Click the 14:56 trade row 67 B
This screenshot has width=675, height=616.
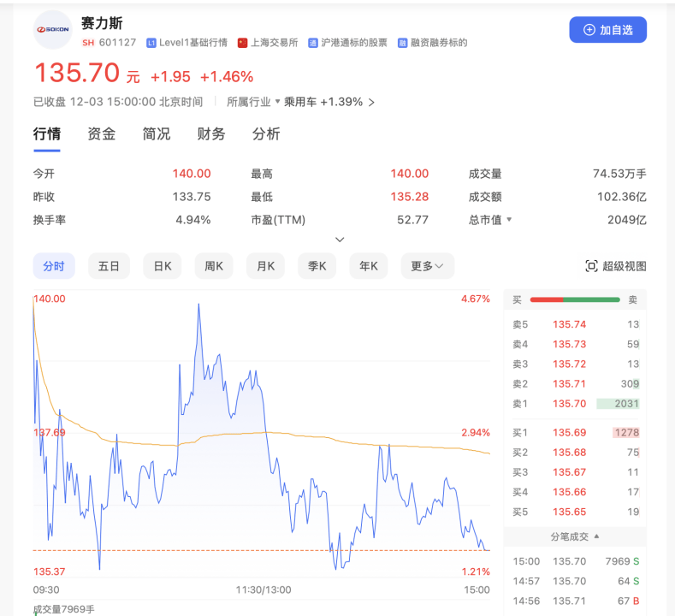(576, 601)
